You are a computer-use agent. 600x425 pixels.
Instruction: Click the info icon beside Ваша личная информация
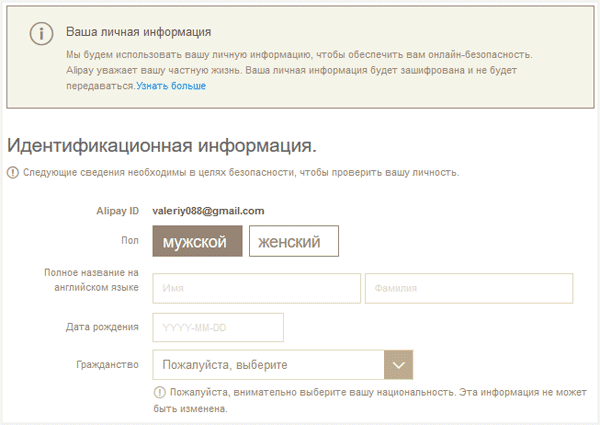pyautogui.click(x=41, y=34)
